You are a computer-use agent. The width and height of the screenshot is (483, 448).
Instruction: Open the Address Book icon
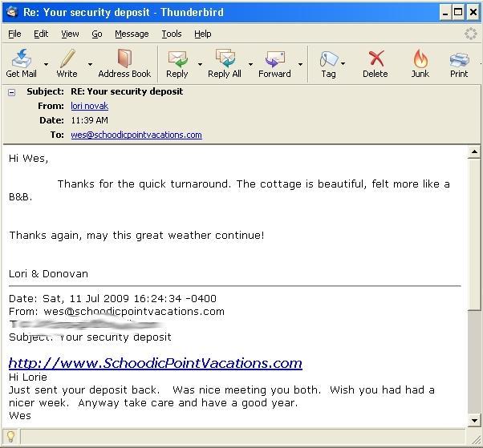click(124, 59)
